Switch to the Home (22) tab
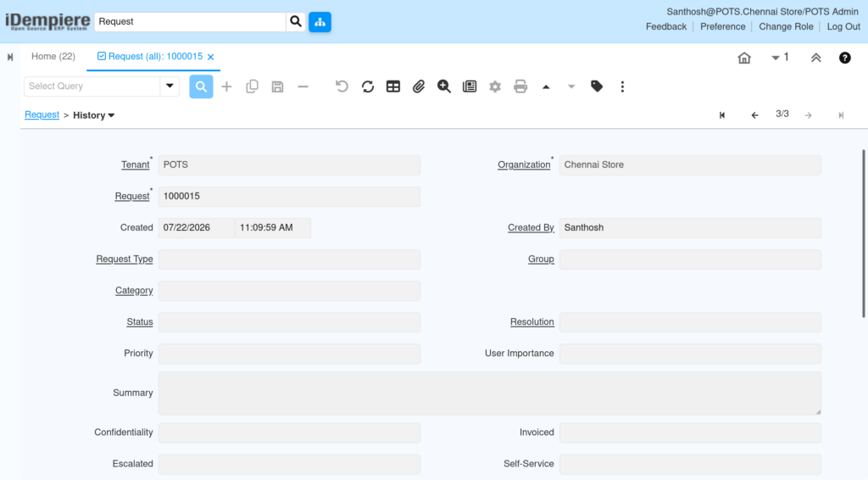 (x=53, y=57)
